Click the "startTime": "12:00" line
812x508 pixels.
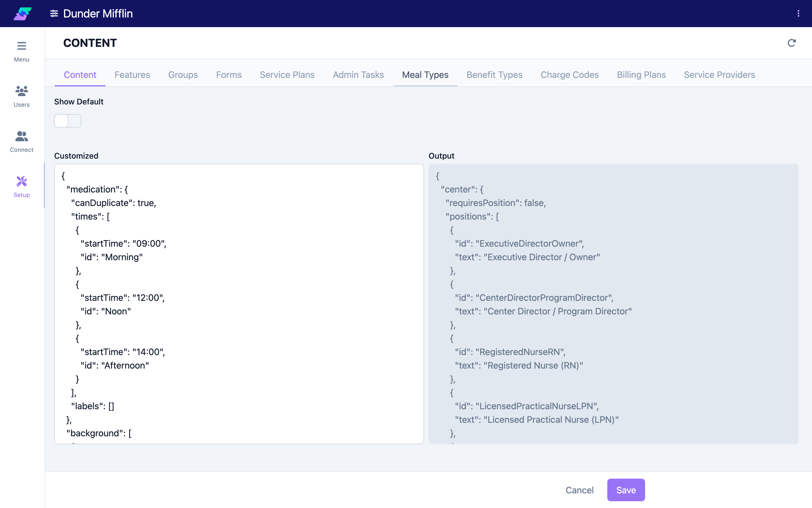pyautogui.click(x=123, y=298)
